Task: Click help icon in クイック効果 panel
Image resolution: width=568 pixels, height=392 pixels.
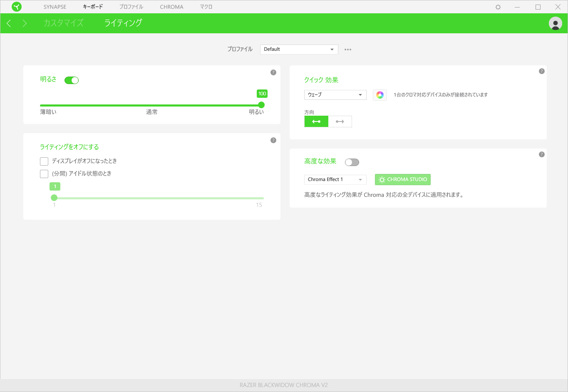Action: point(542,71)
